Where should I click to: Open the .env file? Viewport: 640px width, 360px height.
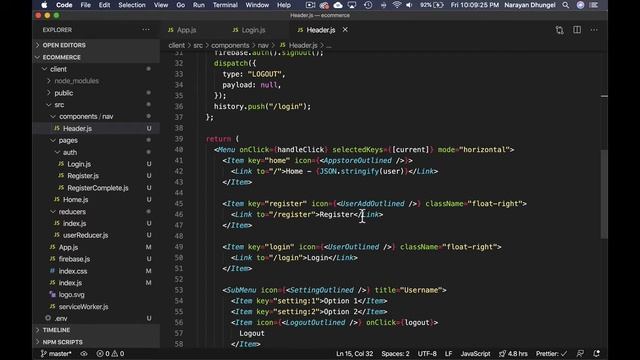coord(96,318)
